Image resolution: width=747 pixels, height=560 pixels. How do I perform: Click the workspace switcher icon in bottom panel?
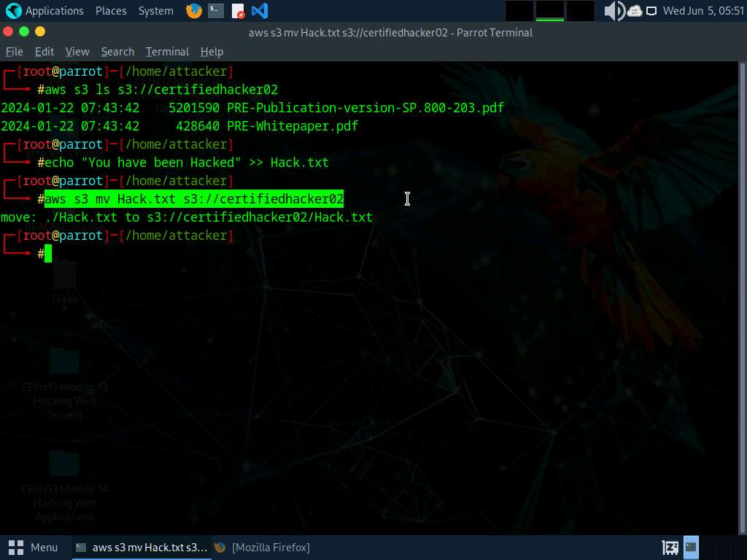click(670, 547)
